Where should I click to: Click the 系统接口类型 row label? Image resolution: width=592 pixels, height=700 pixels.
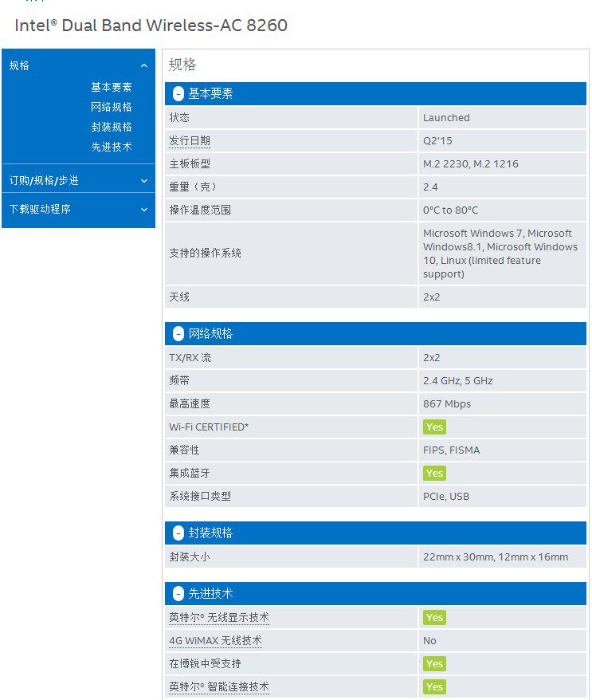pos(200,497)
